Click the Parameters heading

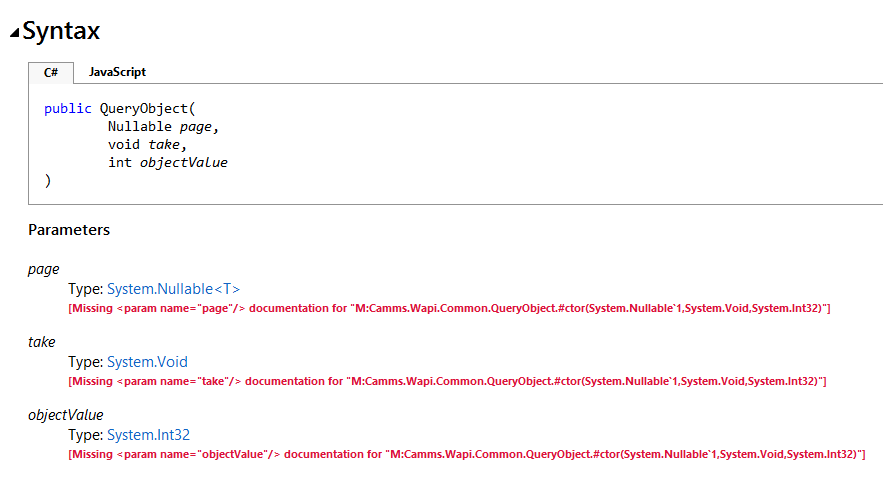tap(69, 230)
